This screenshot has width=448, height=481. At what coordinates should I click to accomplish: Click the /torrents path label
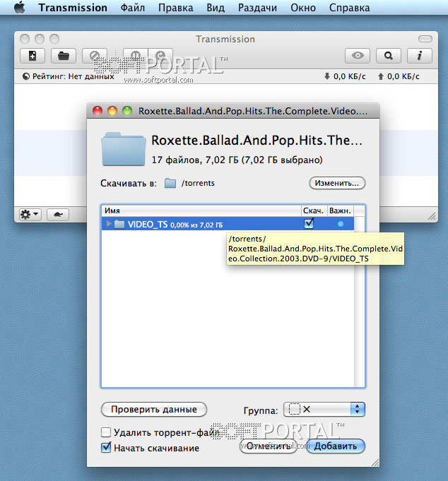pyautogui.click(x=198, y=183)
